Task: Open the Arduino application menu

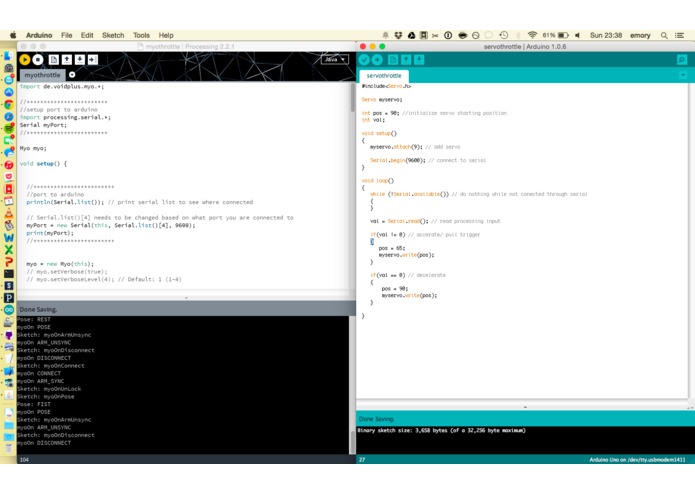Action: point(39,35)
